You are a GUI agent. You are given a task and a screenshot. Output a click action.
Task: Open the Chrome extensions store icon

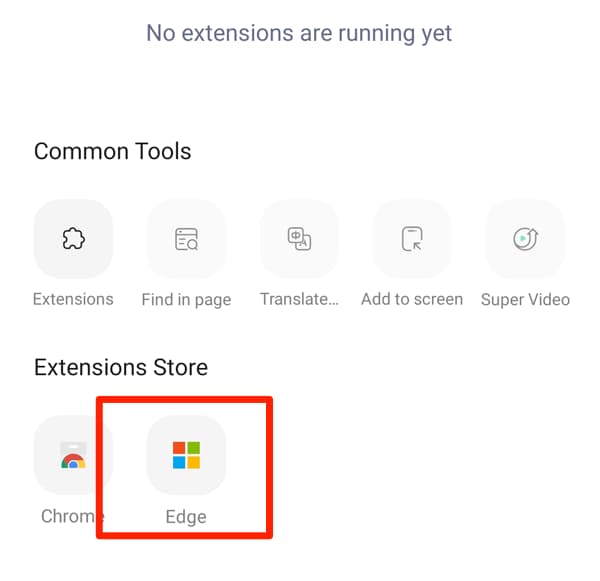[73, 455]
